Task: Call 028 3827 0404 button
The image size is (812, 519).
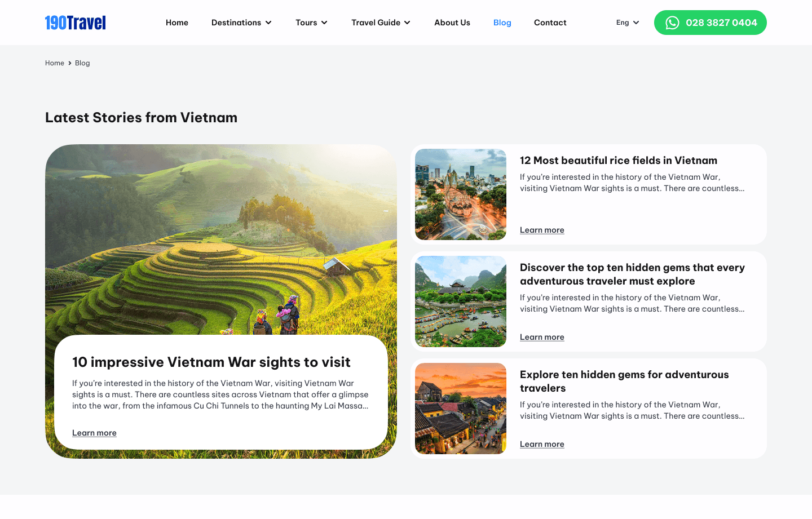Action: (710, 23)
